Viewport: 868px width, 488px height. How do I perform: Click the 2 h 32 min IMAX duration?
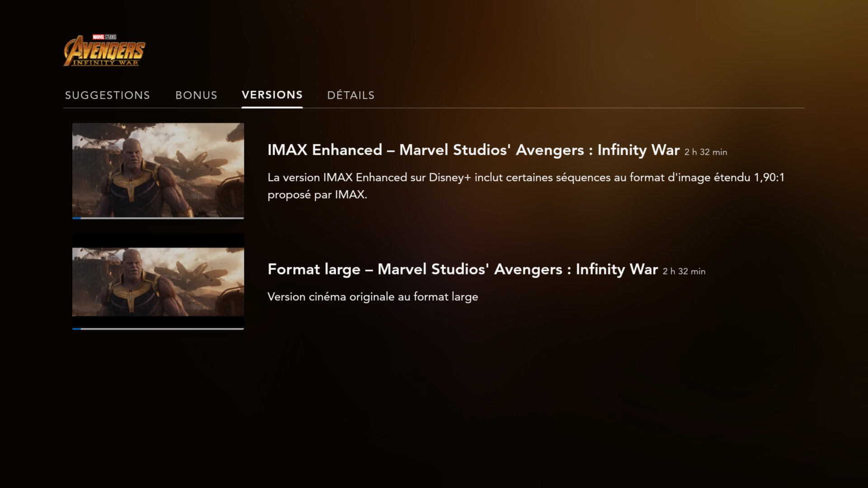pos(706,152)
